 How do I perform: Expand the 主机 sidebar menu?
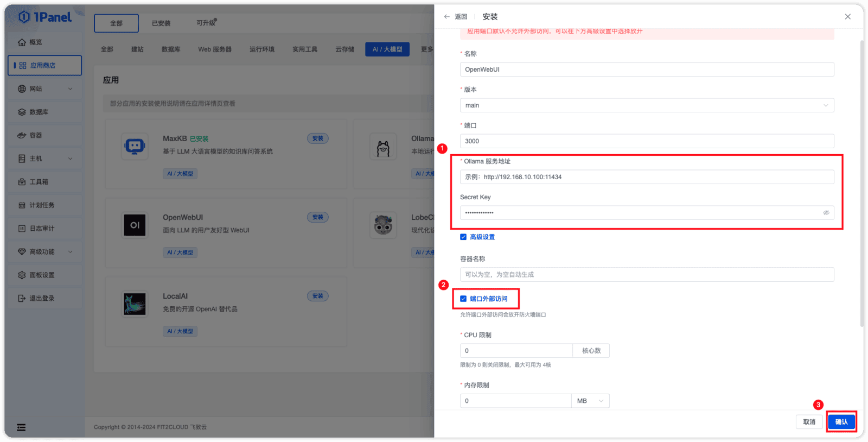coord(44,159)
